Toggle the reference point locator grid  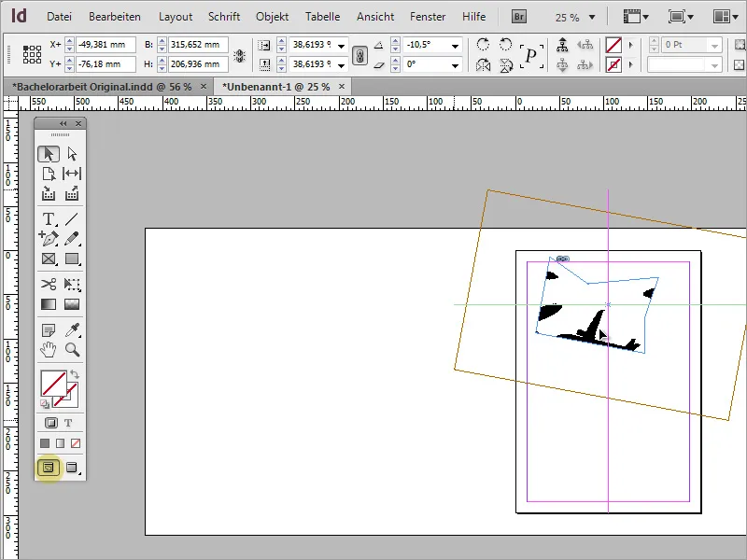coord(30,55)
